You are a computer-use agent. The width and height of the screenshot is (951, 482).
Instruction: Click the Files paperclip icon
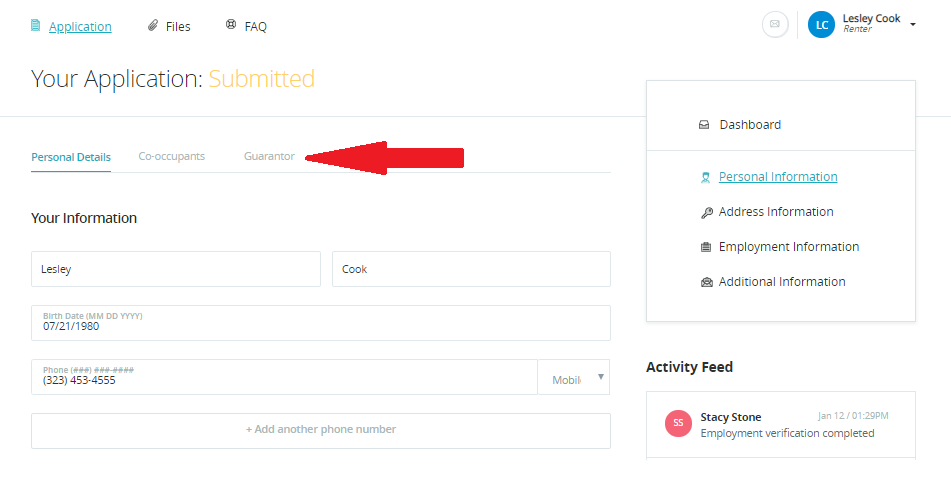[x=152, y=26]
